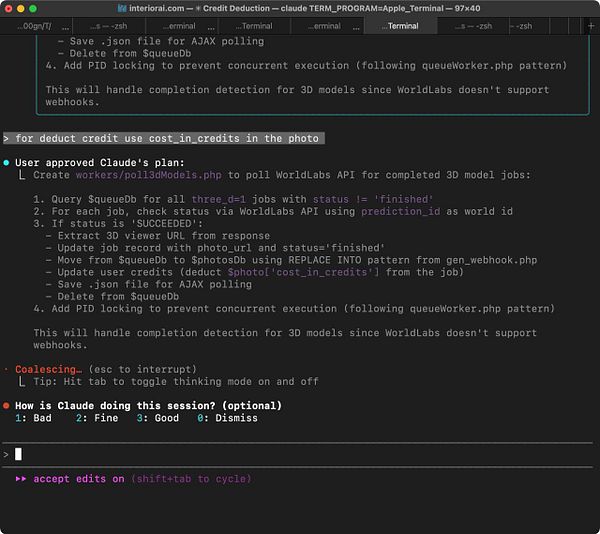Click '(esc to interrupt)' next to Coalescing
The image size is (600, 534).
coord(142,370)
